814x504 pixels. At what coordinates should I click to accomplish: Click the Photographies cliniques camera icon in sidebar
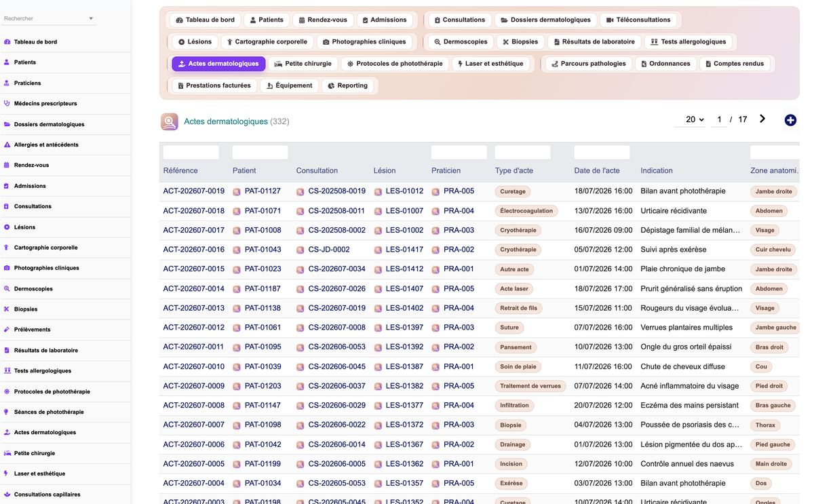(x=7, y=268)
